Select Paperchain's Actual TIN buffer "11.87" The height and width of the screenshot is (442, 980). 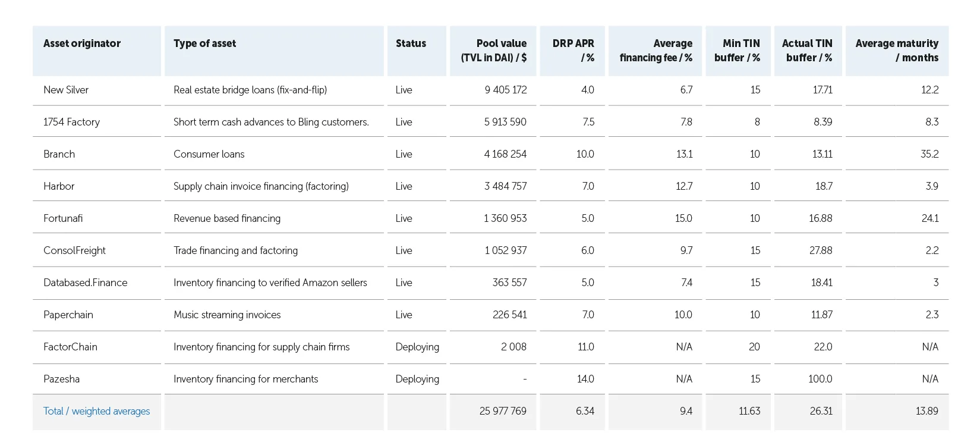(821, 315)
